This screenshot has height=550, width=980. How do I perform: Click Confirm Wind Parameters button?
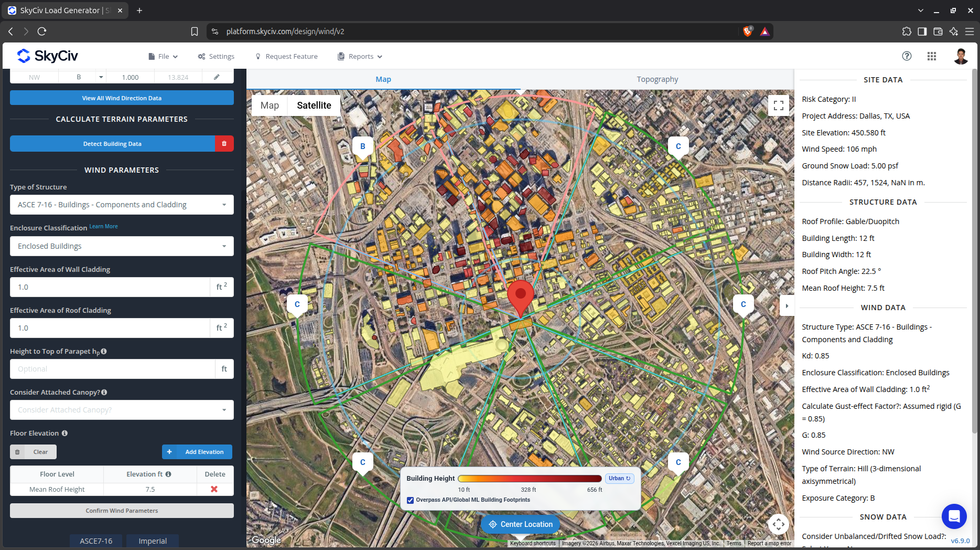122,511
